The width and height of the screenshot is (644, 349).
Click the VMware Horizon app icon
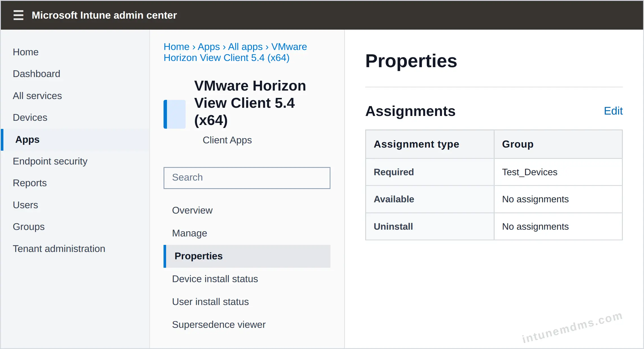(x=175, y=114)
